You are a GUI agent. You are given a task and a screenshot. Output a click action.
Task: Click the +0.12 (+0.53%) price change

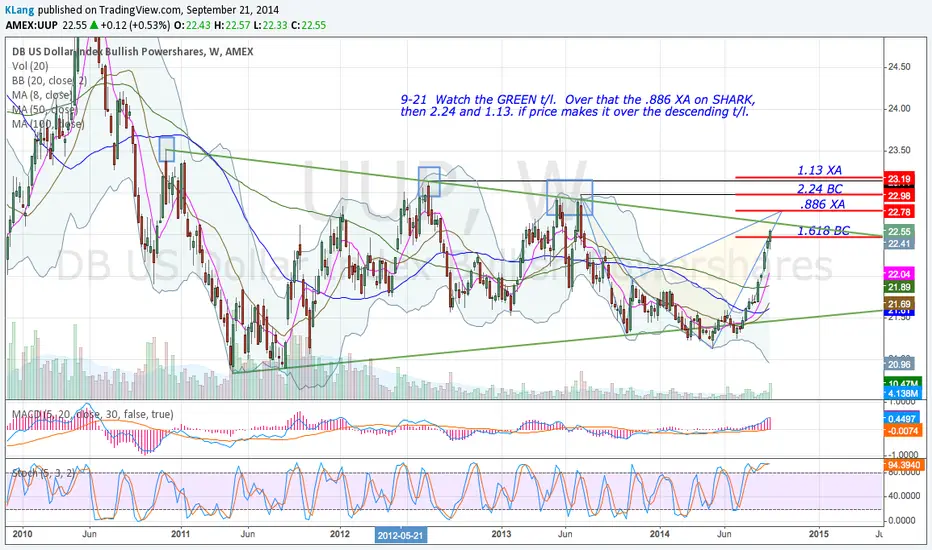[x=135, y=25]
